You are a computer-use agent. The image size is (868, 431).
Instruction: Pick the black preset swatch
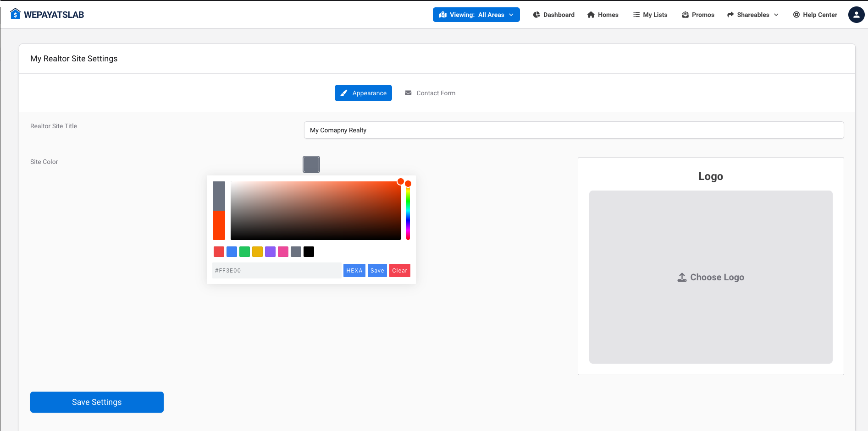point(309,251)
